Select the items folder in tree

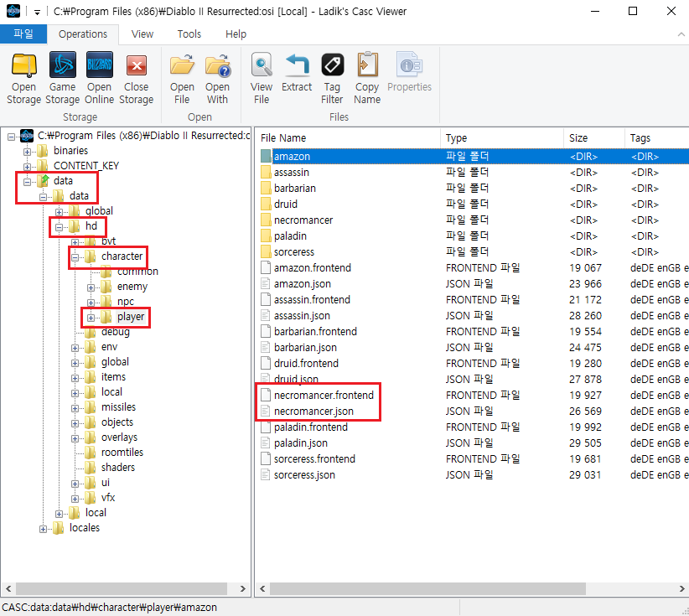pos(113,376)
